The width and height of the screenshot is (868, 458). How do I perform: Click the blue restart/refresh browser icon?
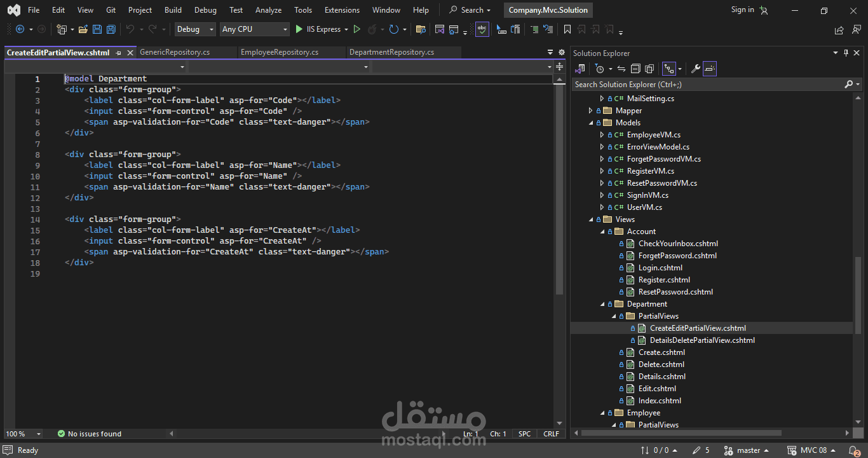pyautogui.click(x=394, y=29)
